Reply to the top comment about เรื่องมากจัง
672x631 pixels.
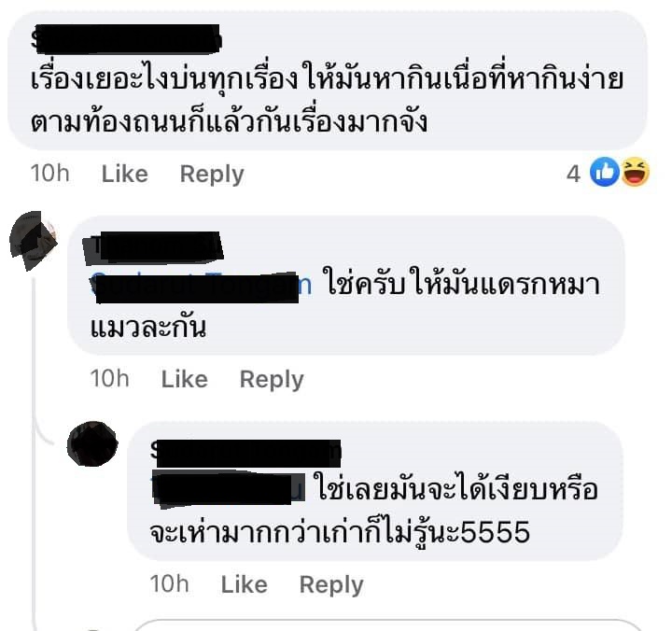tap(212, 175)
